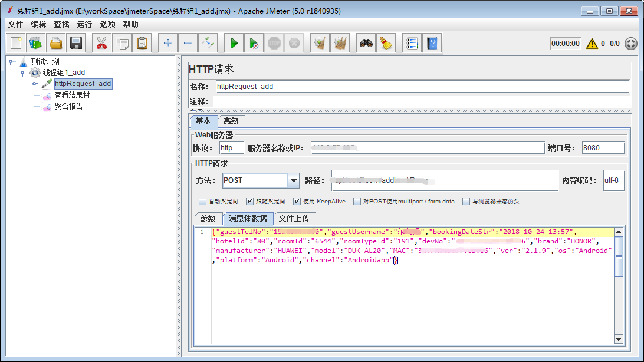Uncheck 使用 KeepAlive checkbox

pos(297,202)
